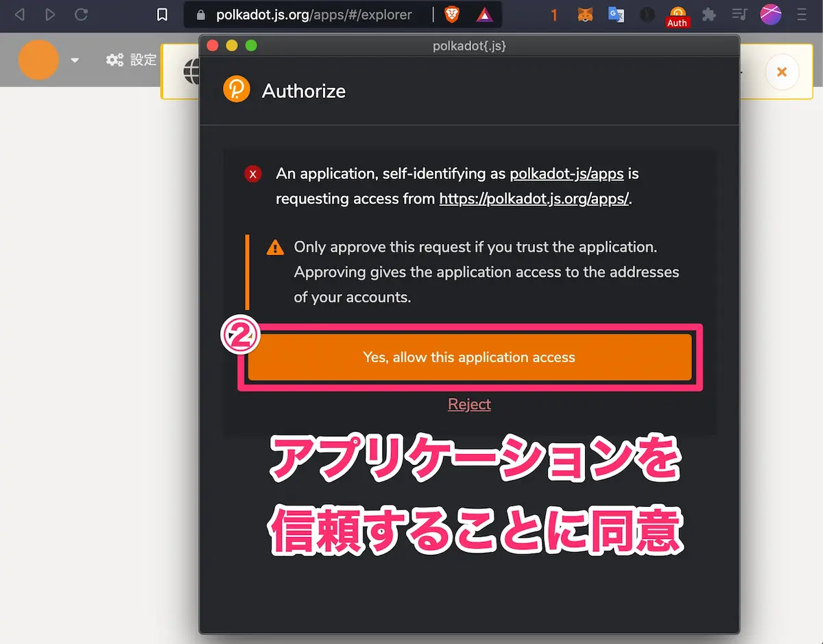
Task: Open the Brave Shields lion icon
Action: [x=453, y=14]
